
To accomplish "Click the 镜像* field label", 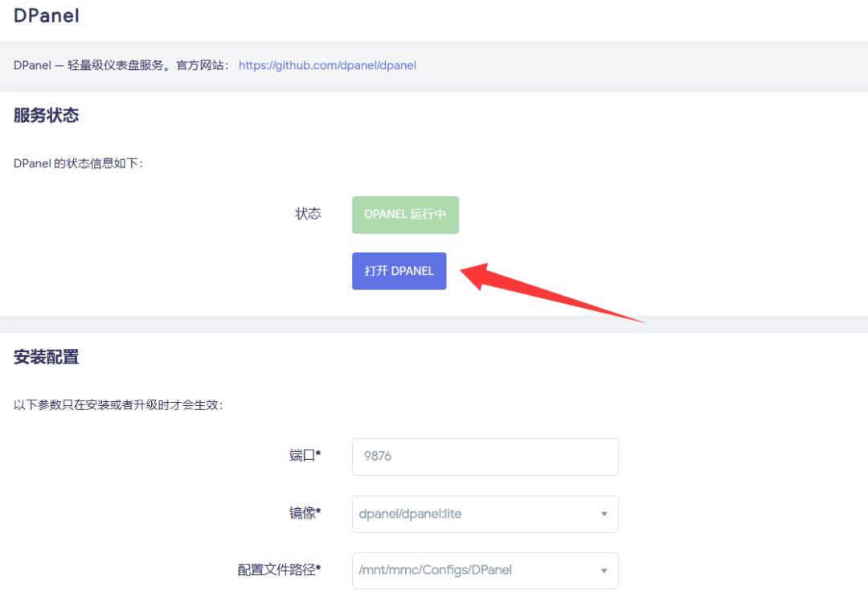I will coord(305,513).
